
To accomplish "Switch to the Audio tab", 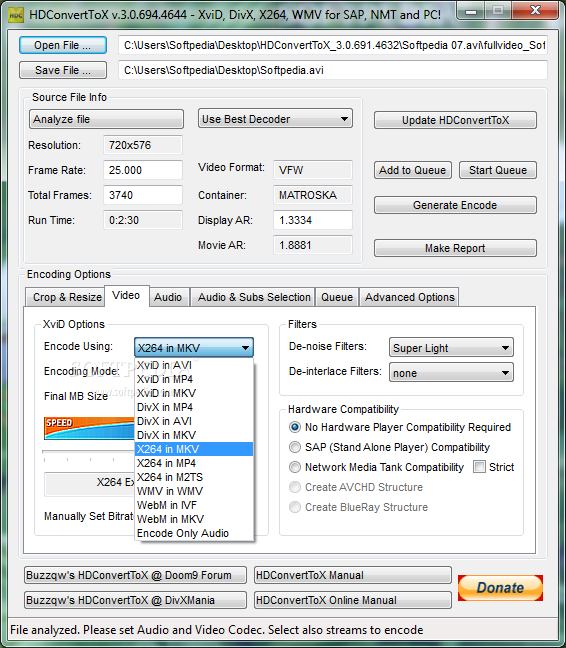I will pos(169,297).
